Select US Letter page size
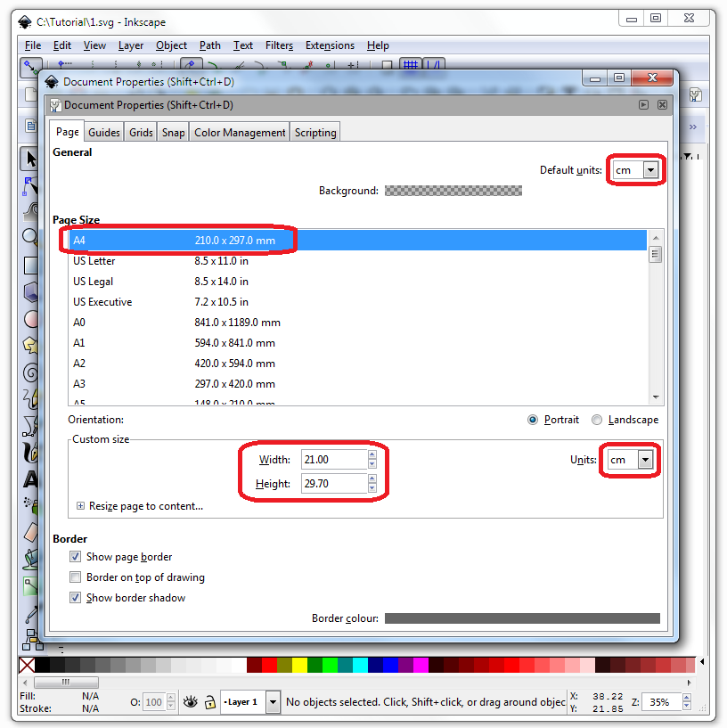 (x=357, y=261)
